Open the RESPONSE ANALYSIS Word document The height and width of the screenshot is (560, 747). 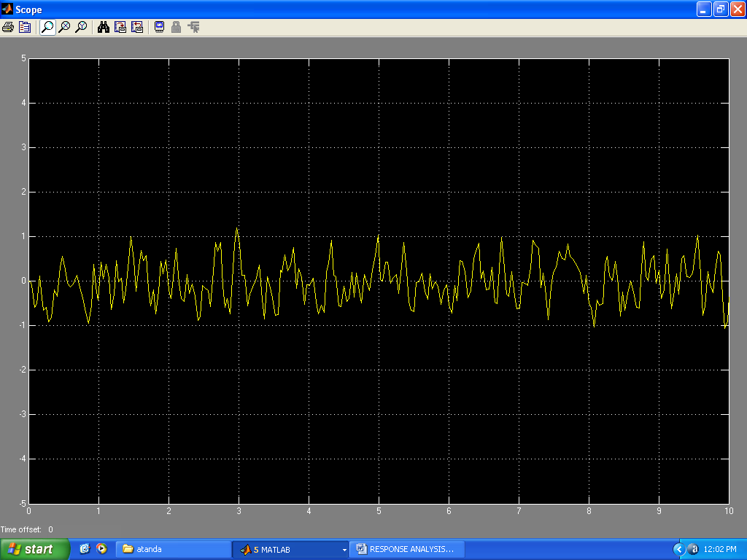point(406,549)
